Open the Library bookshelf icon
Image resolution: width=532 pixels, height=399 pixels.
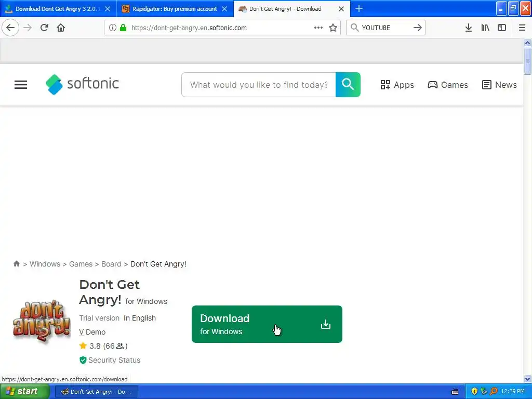[485, 28]
